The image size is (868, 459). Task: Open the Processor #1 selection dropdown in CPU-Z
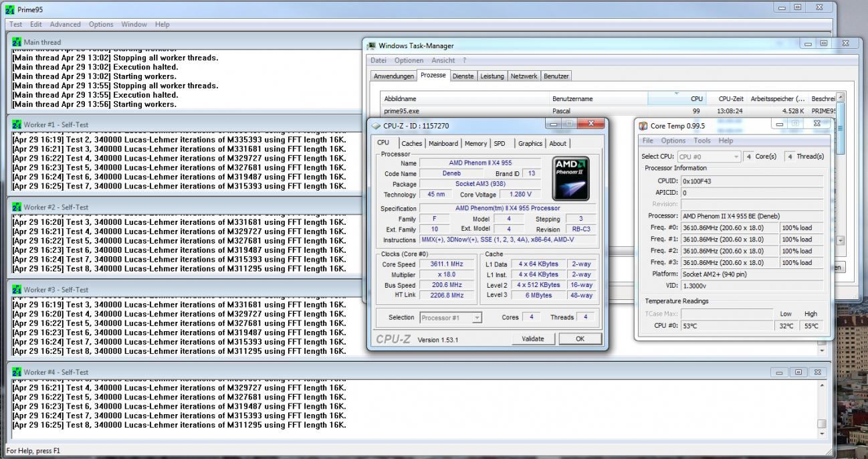pos(451,318)
